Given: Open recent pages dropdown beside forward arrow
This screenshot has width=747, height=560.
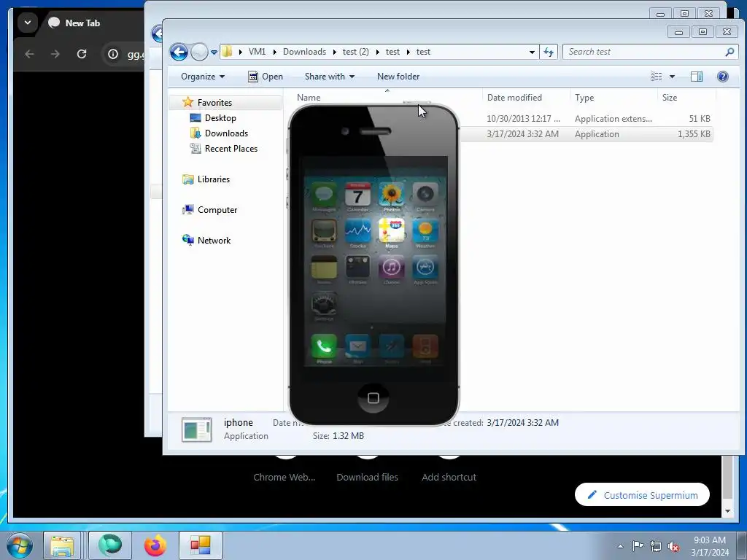Looking at the screenshot, I should pos(214,52).
